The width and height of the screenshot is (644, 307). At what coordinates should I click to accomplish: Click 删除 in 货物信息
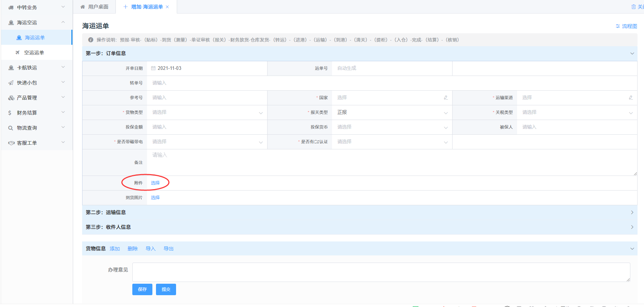click(133, 249)
